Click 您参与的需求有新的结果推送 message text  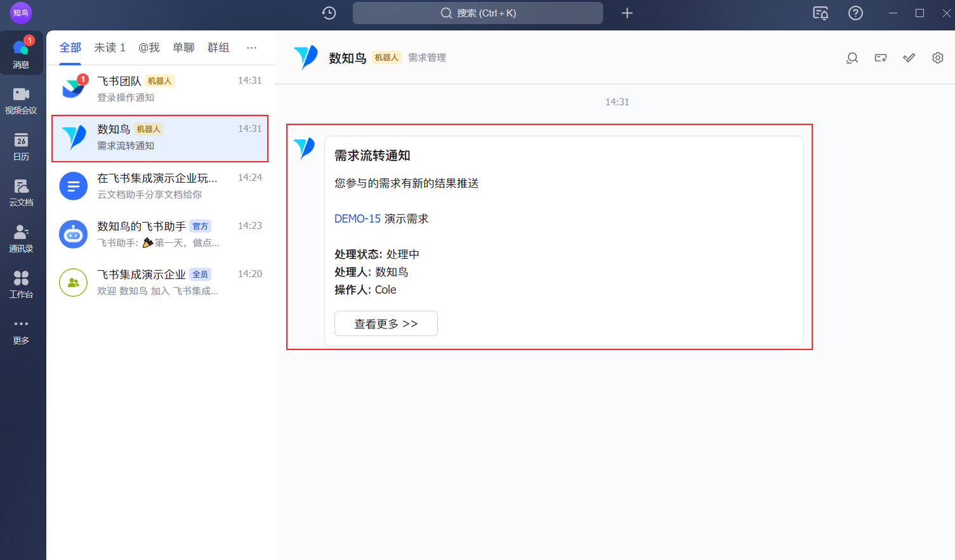[407, 183]
